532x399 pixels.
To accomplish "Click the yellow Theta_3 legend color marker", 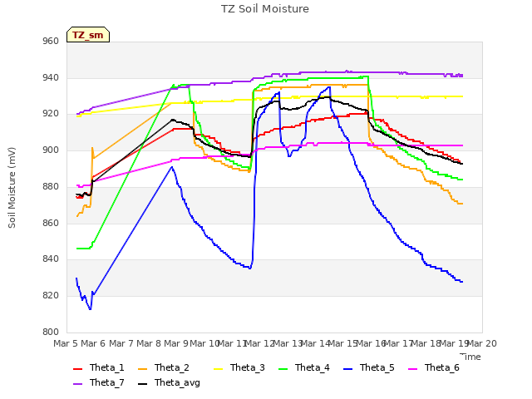I will [218, 369].
